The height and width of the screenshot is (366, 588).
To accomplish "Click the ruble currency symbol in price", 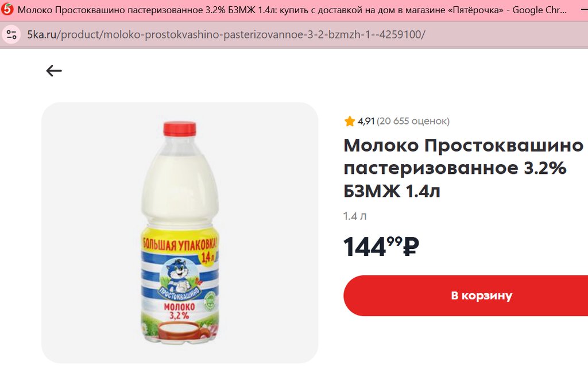I will [411, 247].
